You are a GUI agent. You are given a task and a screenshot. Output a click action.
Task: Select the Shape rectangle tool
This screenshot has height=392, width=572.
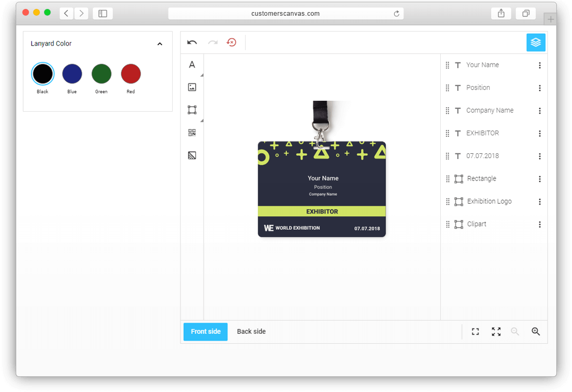192,110
